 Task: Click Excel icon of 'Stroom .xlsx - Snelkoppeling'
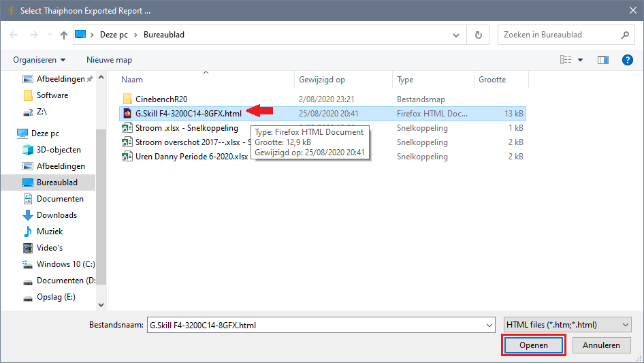(127, 128)
